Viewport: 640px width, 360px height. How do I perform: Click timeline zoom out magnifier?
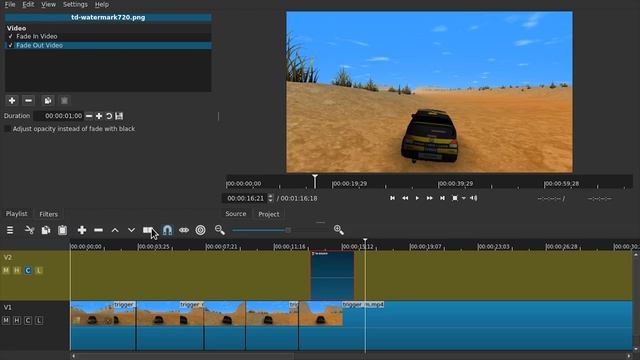pos(220,230)
